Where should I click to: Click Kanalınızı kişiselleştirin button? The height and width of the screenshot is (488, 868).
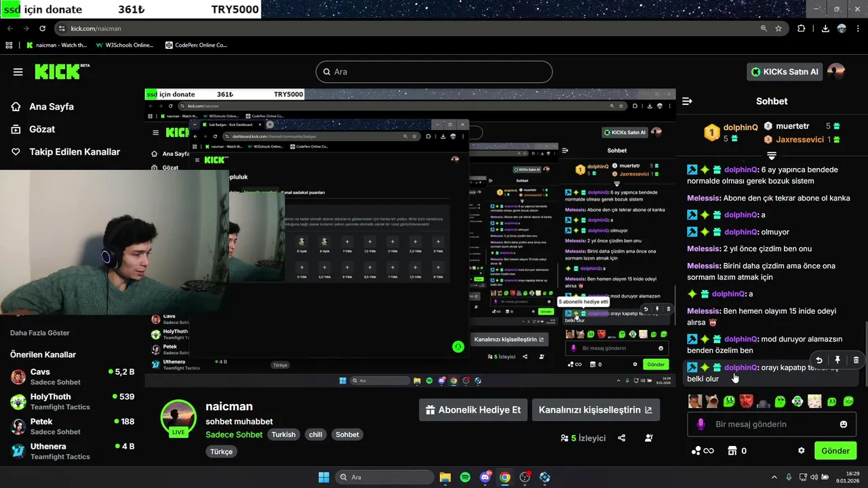(595, 410)
